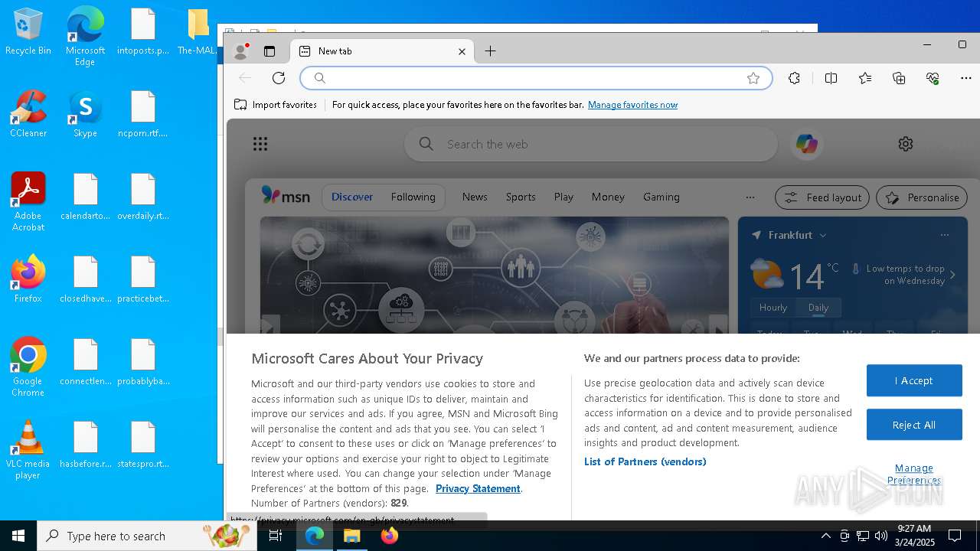Select the Skype desktop shortcut
The image size is (980, 551).
[x=85, y=114]
